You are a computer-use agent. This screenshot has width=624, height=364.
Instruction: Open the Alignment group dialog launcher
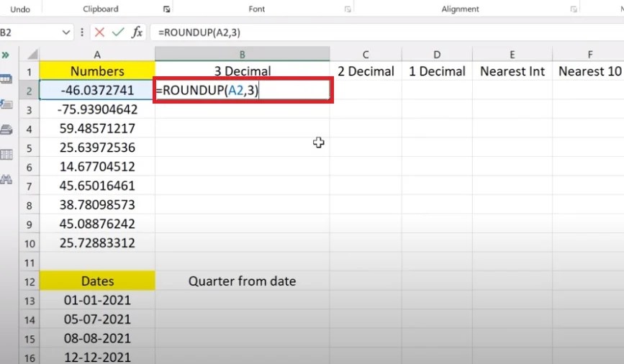[574, 9]
